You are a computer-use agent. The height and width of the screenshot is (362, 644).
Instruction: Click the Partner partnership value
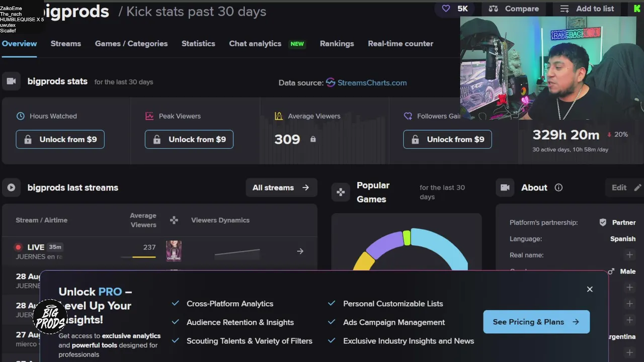(x=624, y=223)
